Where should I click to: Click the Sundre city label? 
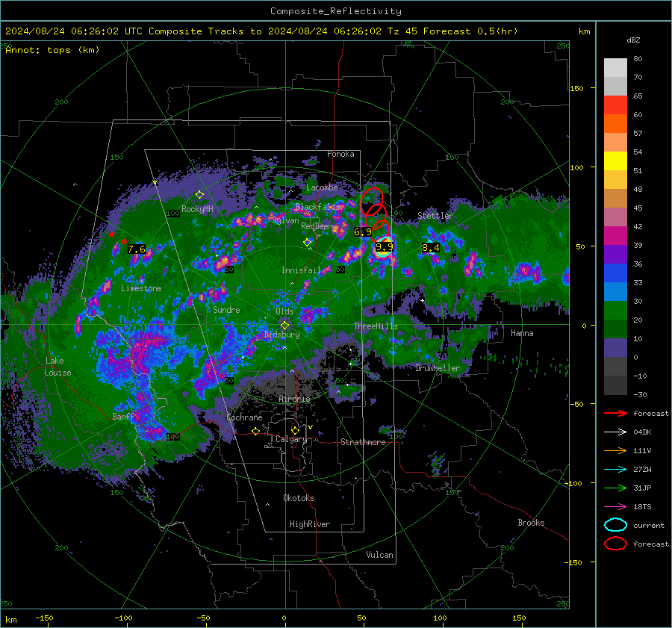pos(226,309)
